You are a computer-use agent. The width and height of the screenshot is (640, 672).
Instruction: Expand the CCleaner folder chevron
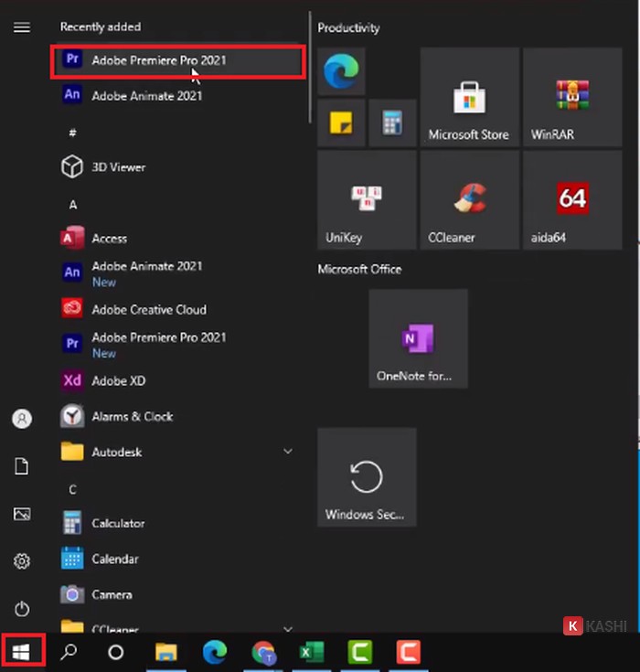(x=288, y=629)
